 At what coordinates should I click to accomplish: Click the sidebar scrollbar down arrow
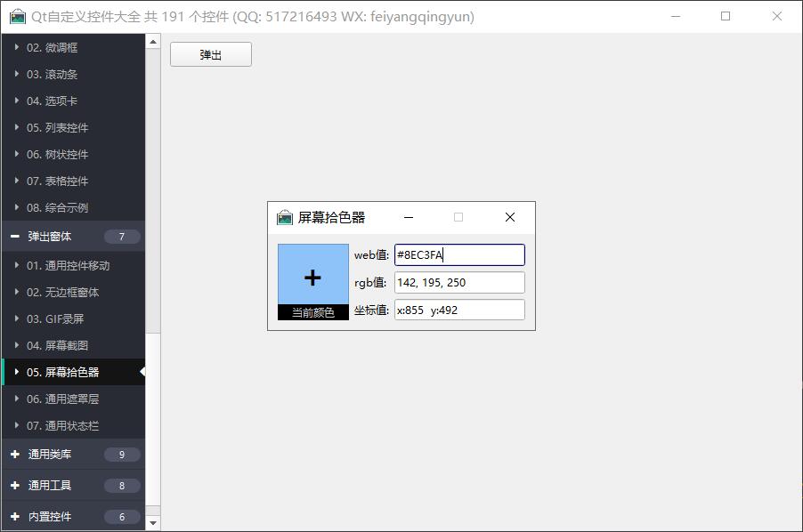pyautogui.click(x=153, y=523)
